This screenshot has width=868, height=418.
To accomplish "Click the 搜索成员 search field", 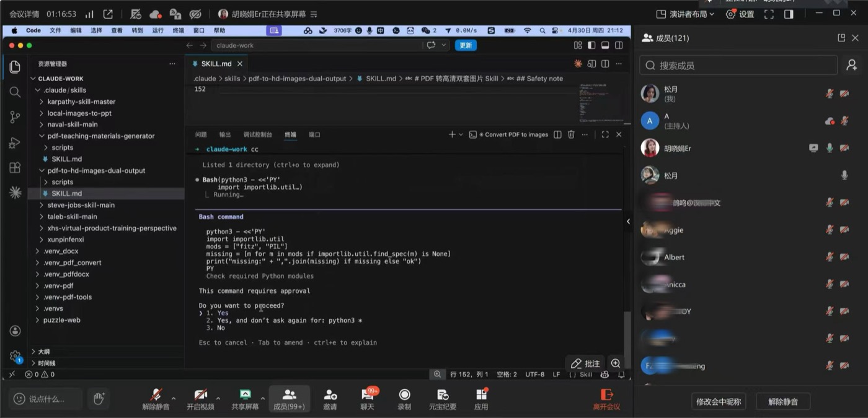I will click(738, 65).
